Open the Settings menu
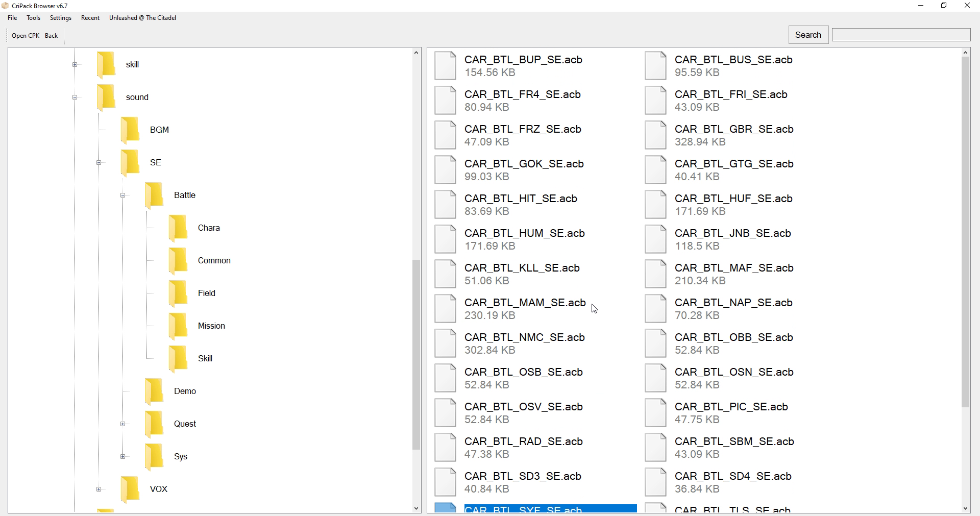 pos(61,18)
